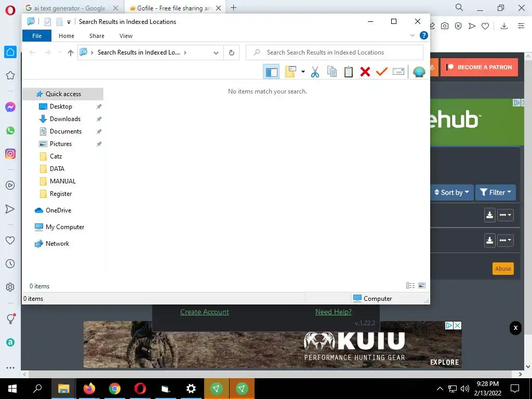The width and height of the screenshot is (532, 399).
Task: Open Downloads in the navigation pane
Action: click(x=65, y=119)
